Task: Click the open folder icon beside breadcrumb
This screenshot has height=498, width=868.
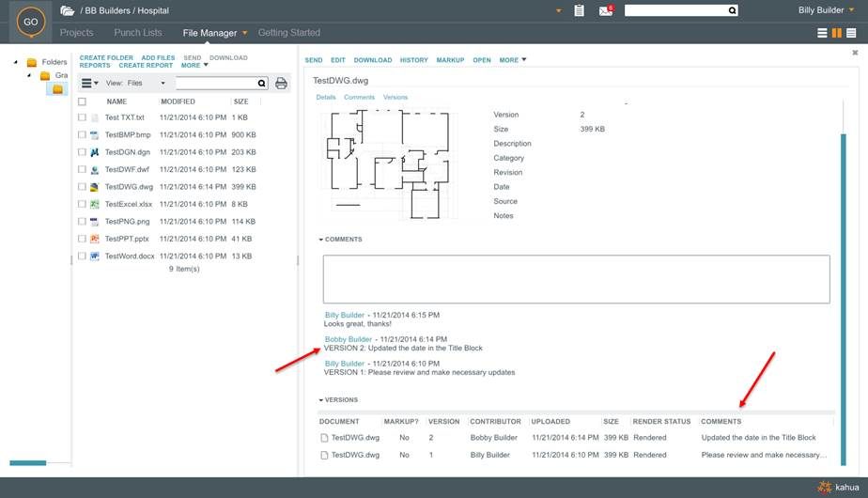Action: [x=67, y=11]
